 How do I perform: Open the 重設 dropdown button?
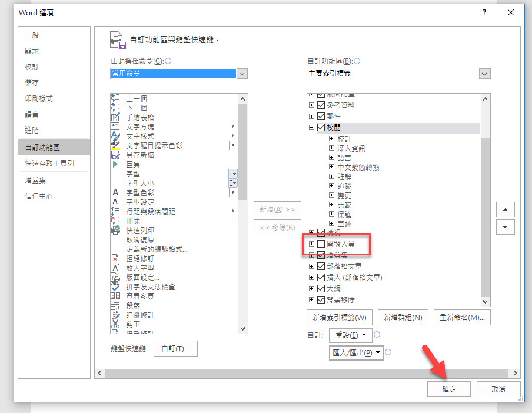coord(351,335)
